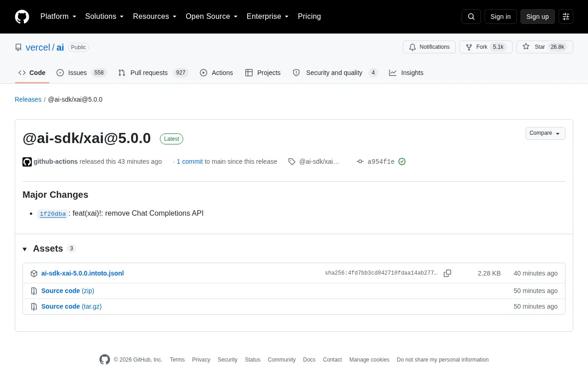Image resolution: width=588 pixels, height=368 pixels.
Task: Open the Projects tab
Action: pos(263,73)
